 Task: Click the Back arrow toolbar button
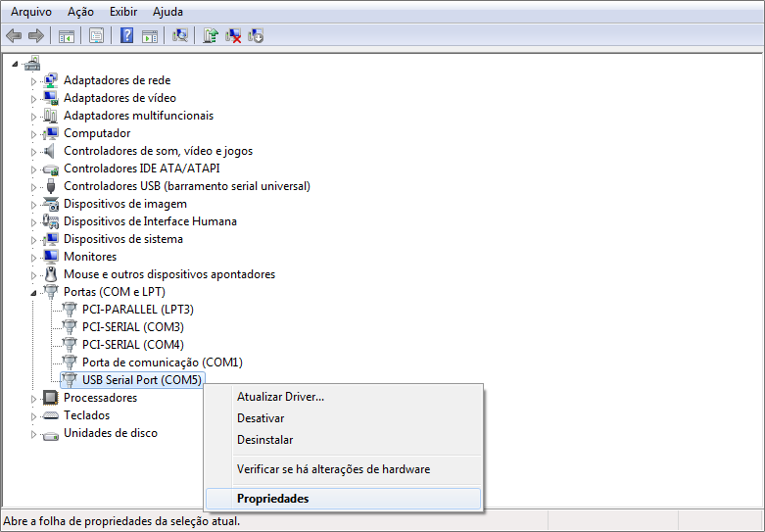(14, 36)
